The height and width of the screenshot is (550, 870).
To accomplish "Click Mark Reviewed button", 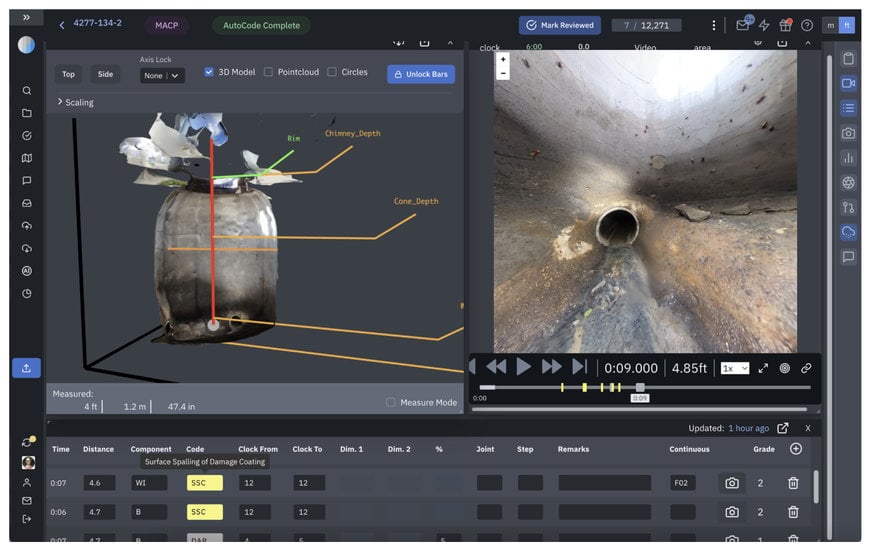I will pos(559,26).
